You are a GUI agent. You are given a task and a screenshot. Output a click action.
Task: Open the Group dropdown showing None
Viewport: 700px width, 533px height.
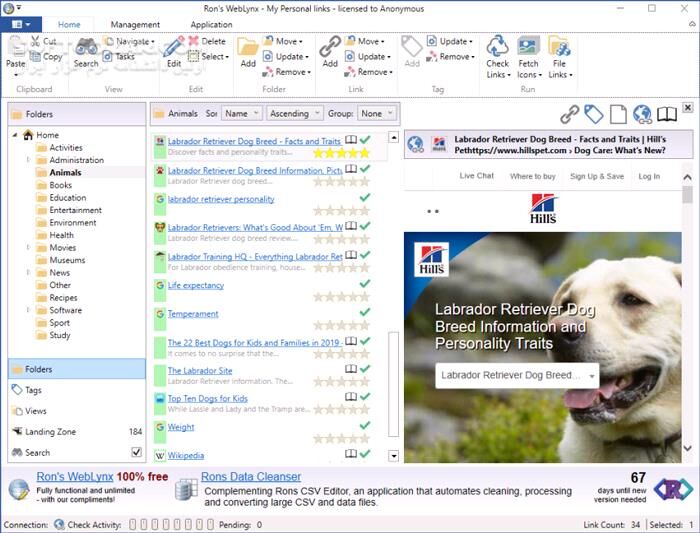(377, 114)
